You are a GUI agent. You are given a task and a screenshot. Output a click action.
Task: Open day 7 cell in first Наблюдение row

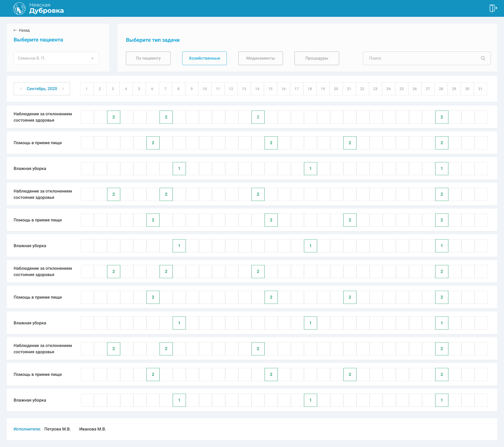[166, 117]
